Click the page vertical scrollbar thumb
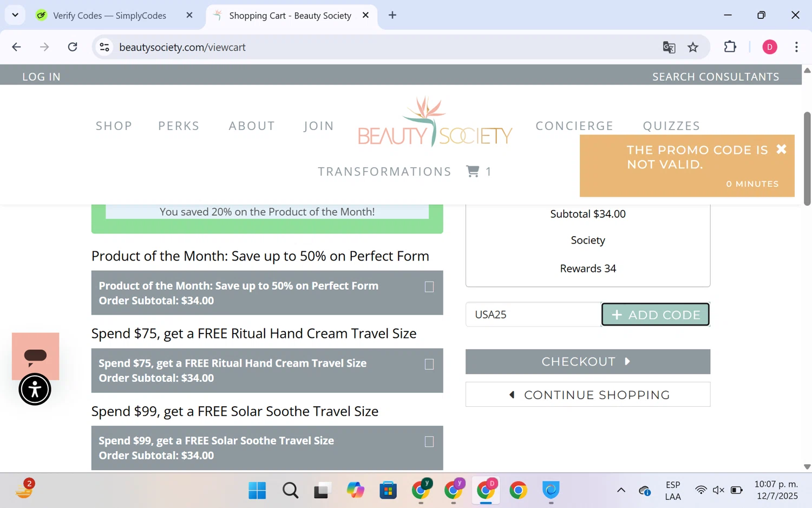This screenshot has height=508, width=812. point(807,159)
